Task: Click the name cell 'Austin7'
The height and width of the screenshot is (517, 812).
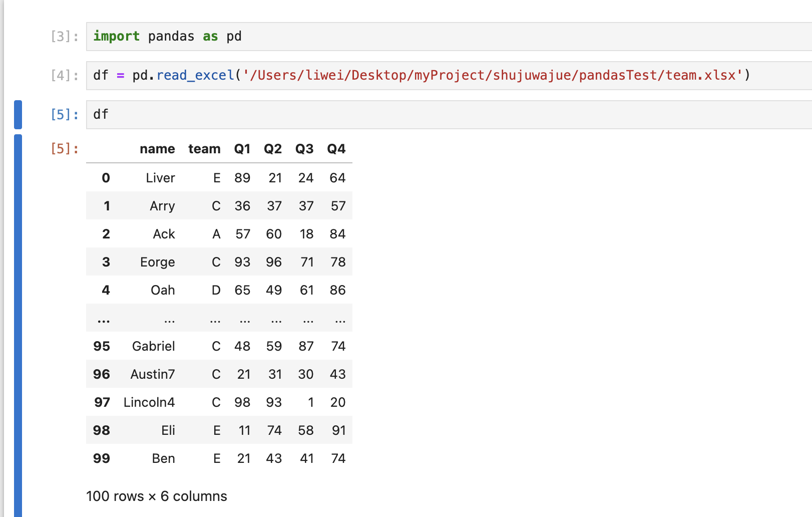Action: pyautogui.click(x=153, y=374)
